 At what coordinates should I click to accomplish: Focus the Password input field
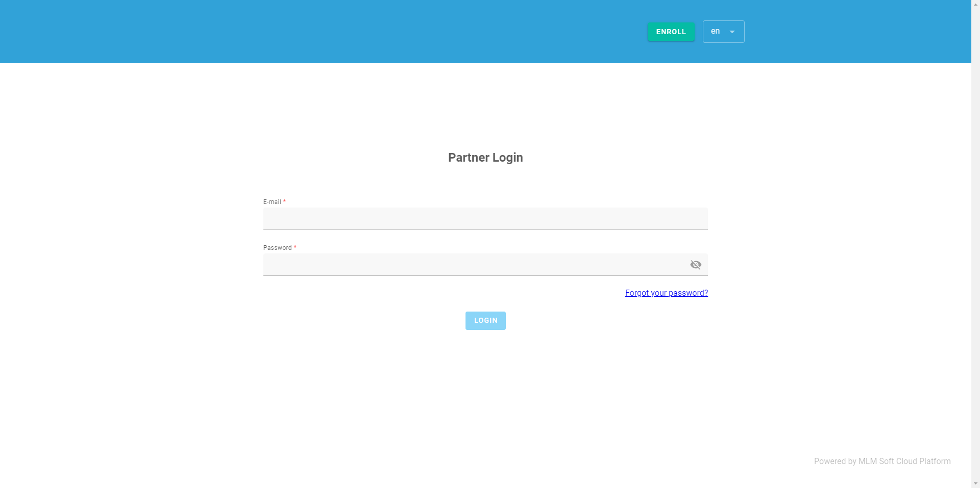(x=475, y=265)
